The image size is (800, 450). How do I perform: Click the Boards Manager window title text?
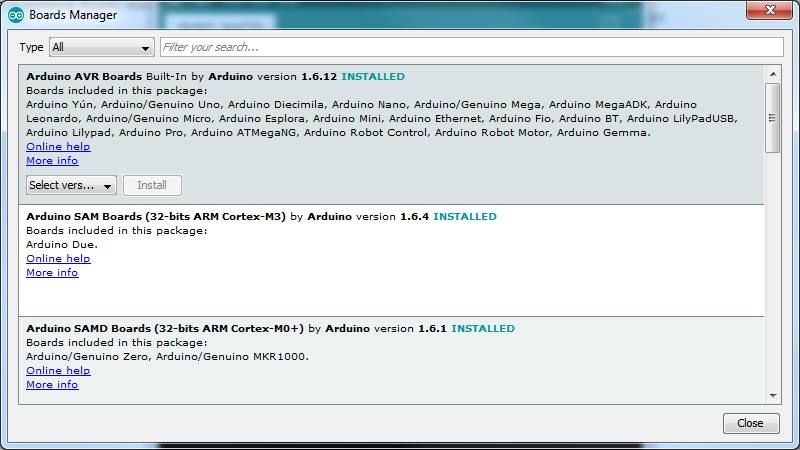coord(73,15)
